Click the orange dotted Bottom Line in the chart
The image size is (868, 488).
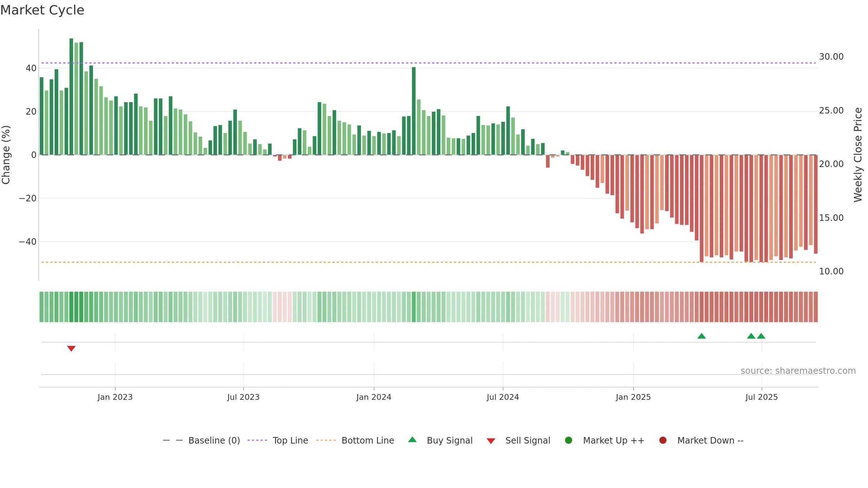point(429,262)
